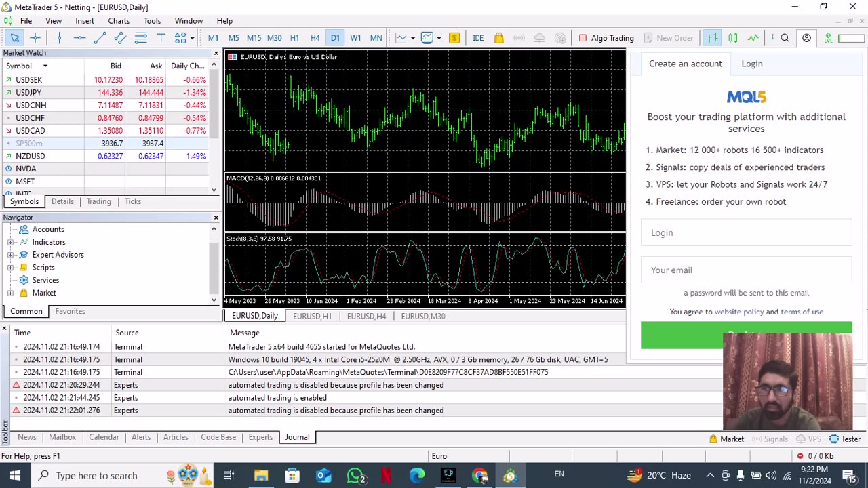Screen dimensions: 868x488
Task: Draw a vertical line on chart
Action: (59, 38)
